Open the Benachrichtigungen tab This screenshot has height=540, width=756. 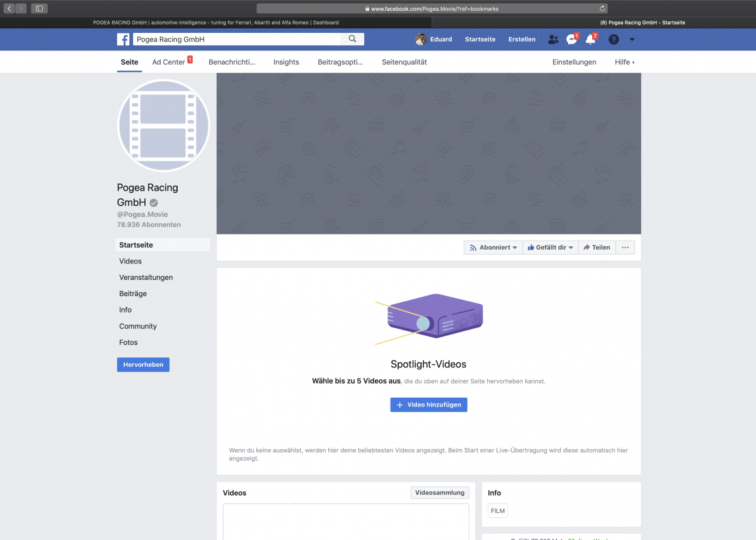coord(232,62)
